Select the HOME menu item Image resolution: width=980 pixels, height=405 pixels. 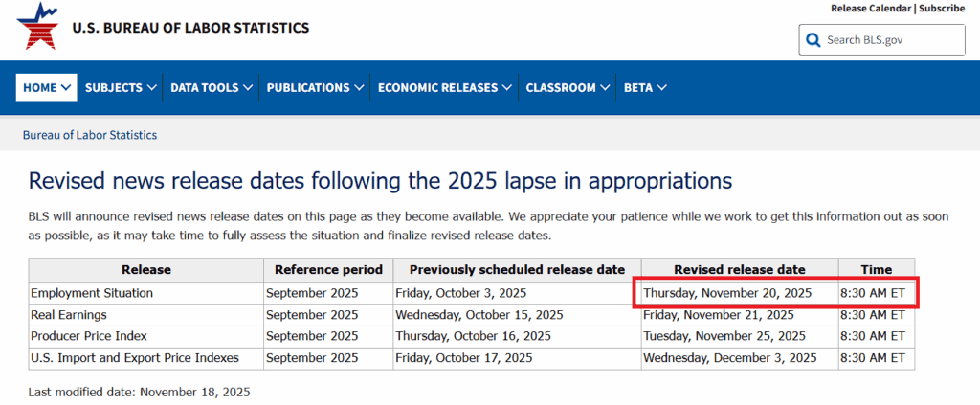coord(40,87)
